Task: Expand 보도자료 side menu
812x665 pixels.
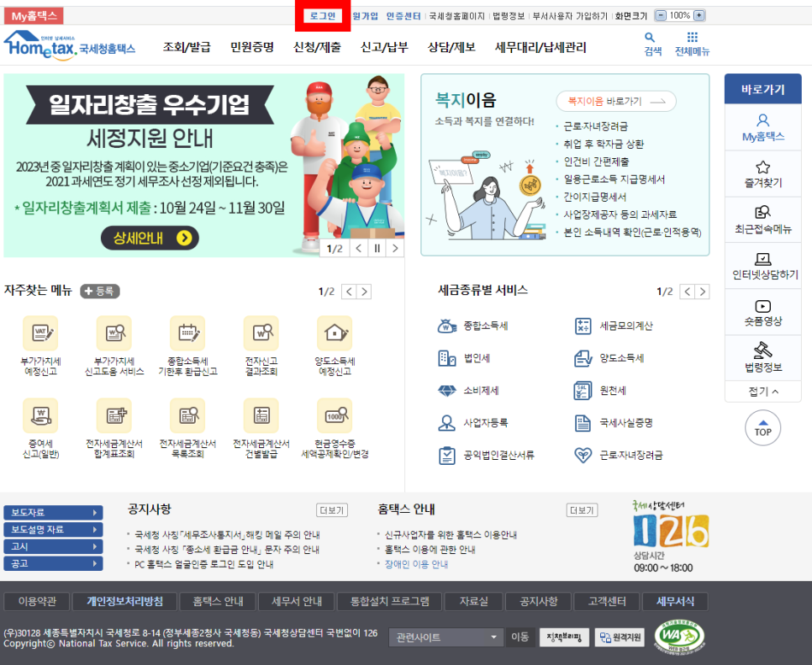Action: 53,512
